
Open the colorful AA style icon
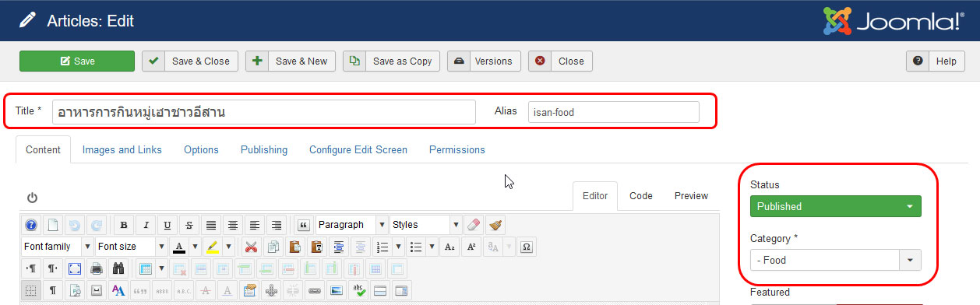pos(118,290)
